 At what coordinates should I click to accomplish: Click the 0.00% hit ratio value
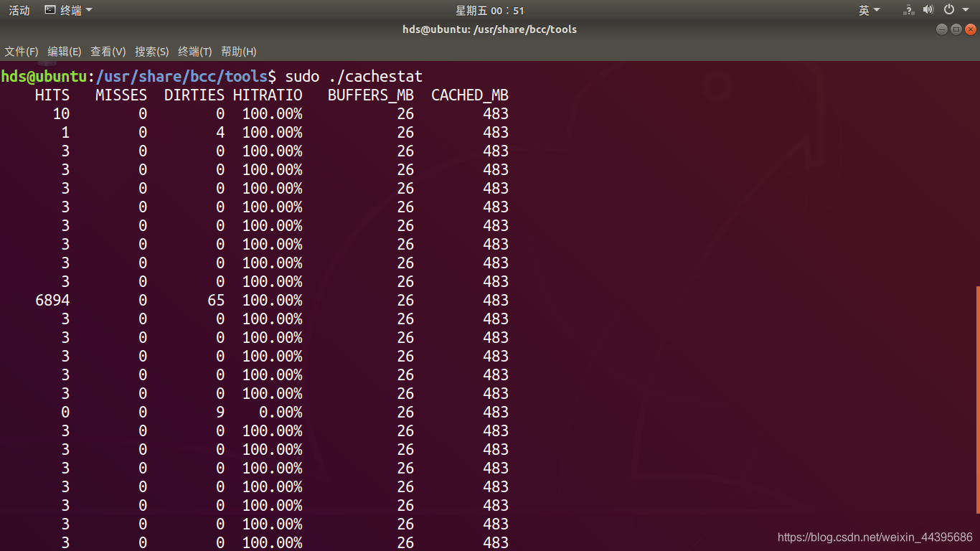tap(281, 412)
